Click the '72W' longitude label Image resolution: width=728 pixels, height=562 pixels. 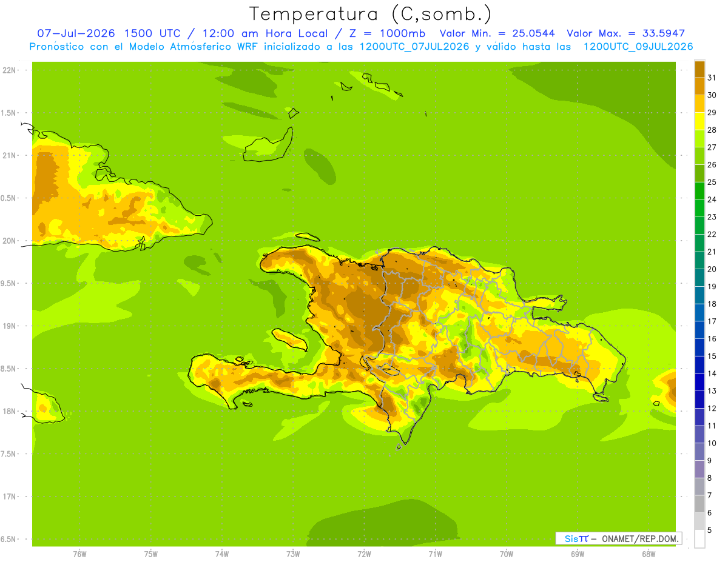pyautogui.click(x=364, y=554)
